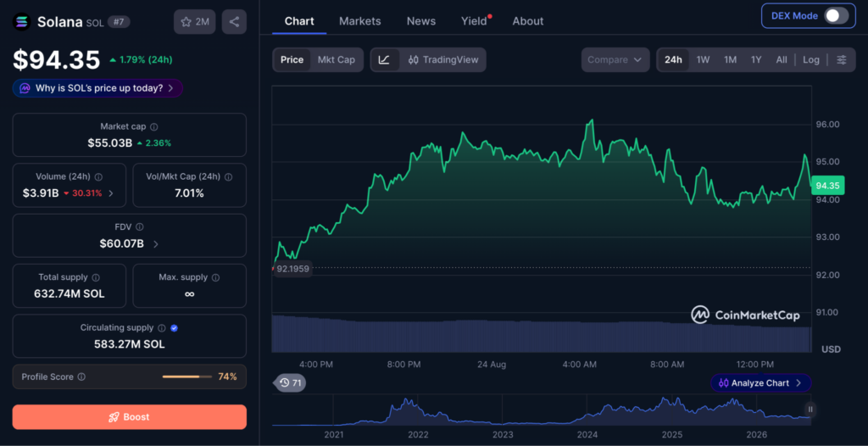Viewport: 868px width, 446px height.
Task: Expand the FDV details chevron
Action: tap(156, 244)
